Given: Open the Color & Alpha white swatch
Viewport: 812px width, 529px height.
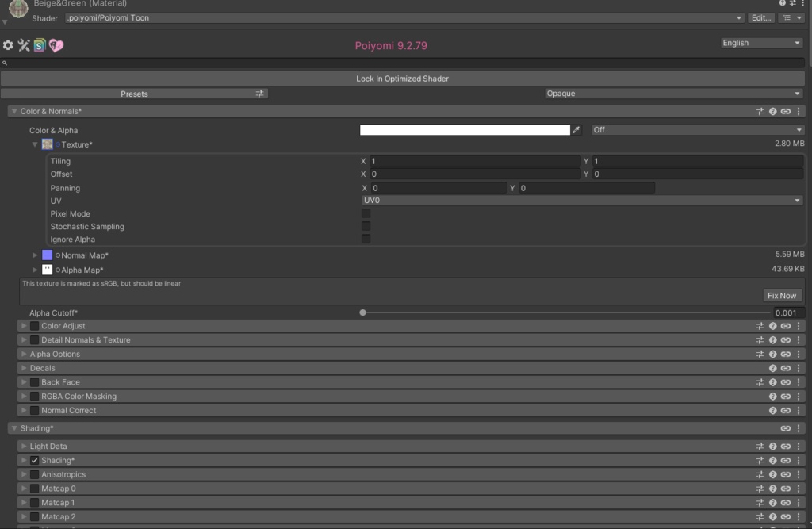Looking at the screenshot, I should click(x=465, y=130).
